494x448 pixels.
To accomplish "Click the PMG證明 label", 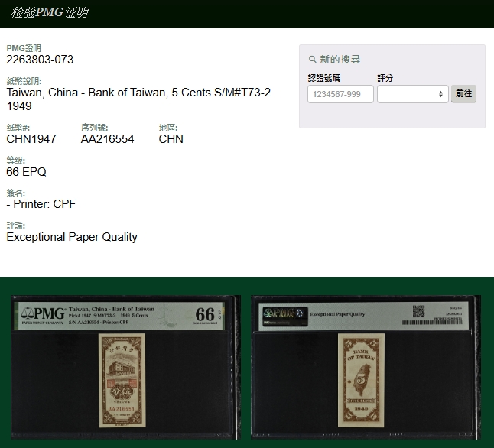I will [24, 48].
